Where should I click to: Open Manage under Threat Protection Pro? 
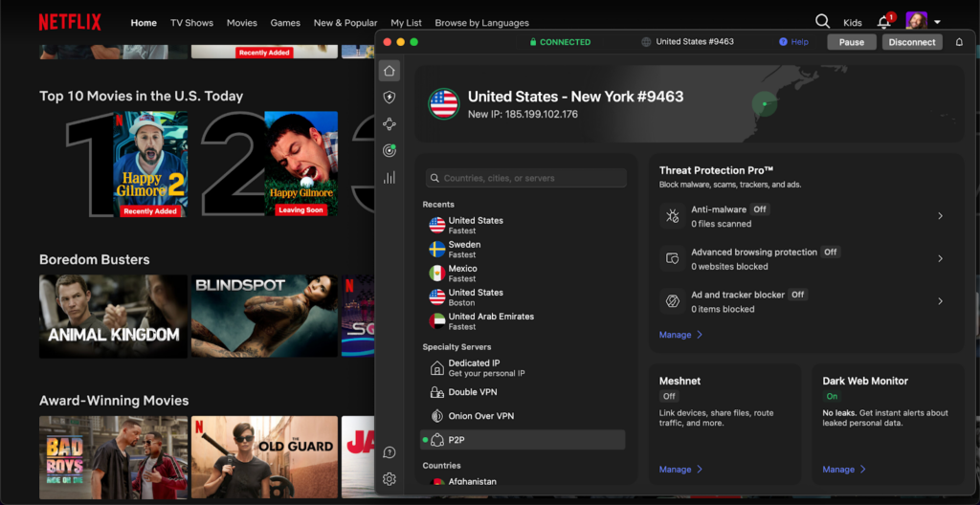click(680, 335)
